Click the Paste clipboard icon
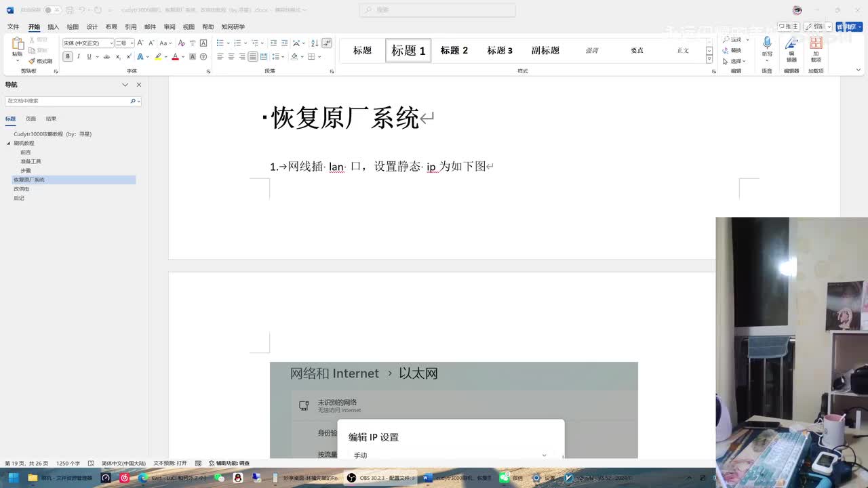The image size is (868, 488). 18,44
